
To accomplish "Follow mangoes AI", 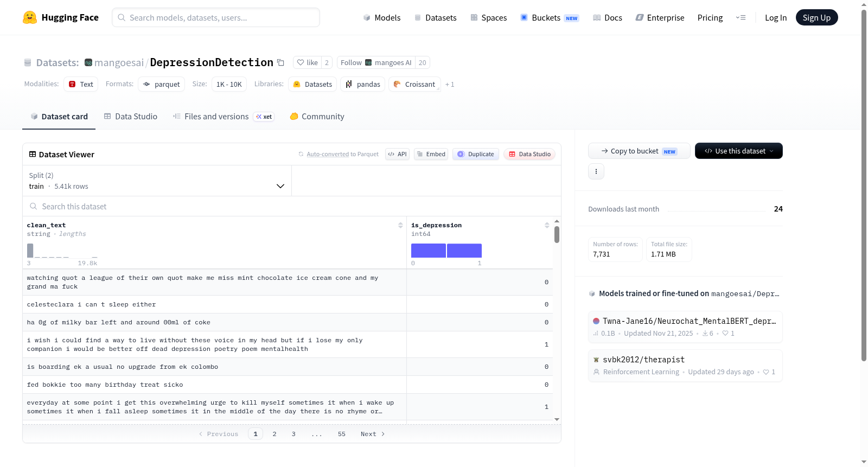I will click(x=376, y=62).
